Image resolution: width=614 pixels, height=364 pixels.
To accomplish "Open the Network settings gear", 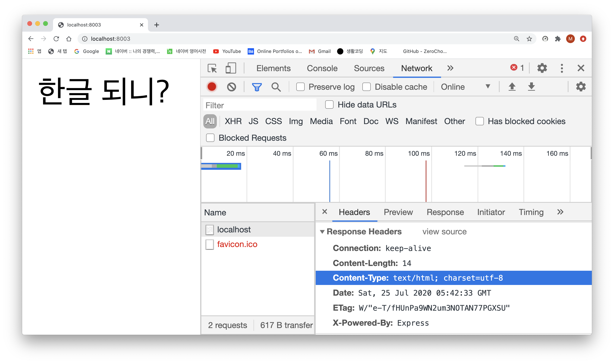I will tap(581, 87).
